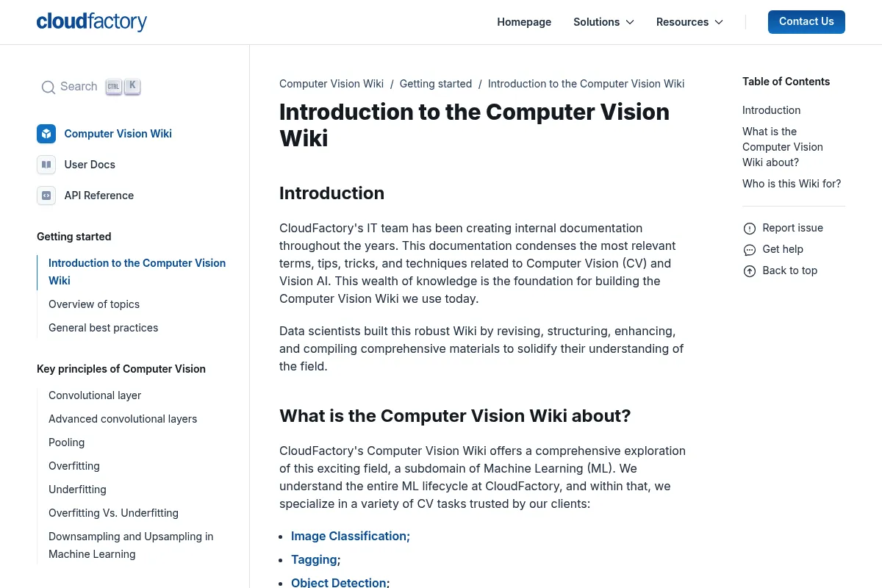Screen dimensions: 882x588
Task: Click the User Docs book icon
Action: tap(46, 165)
